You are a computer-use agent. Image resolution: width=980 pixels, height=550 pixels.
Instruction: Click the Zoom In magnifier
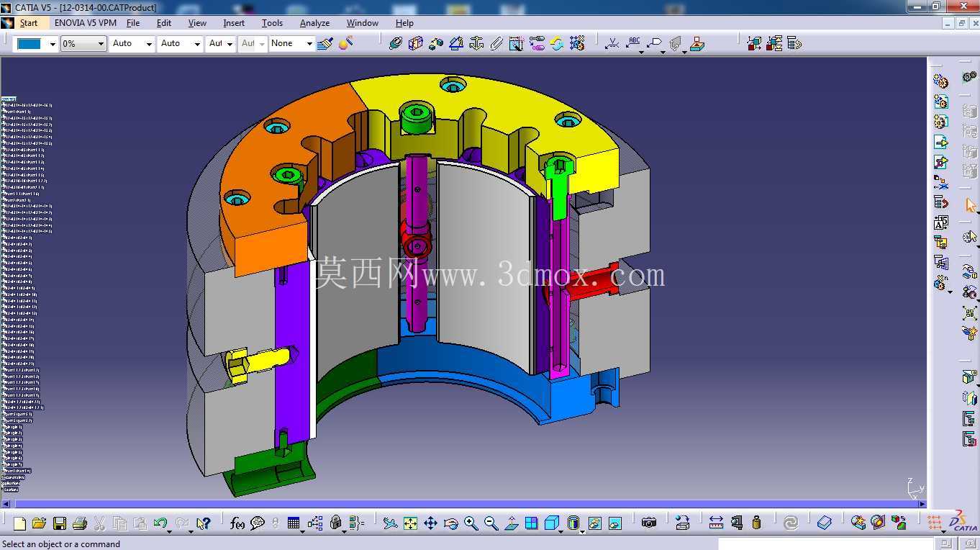[x=471, y=523]
